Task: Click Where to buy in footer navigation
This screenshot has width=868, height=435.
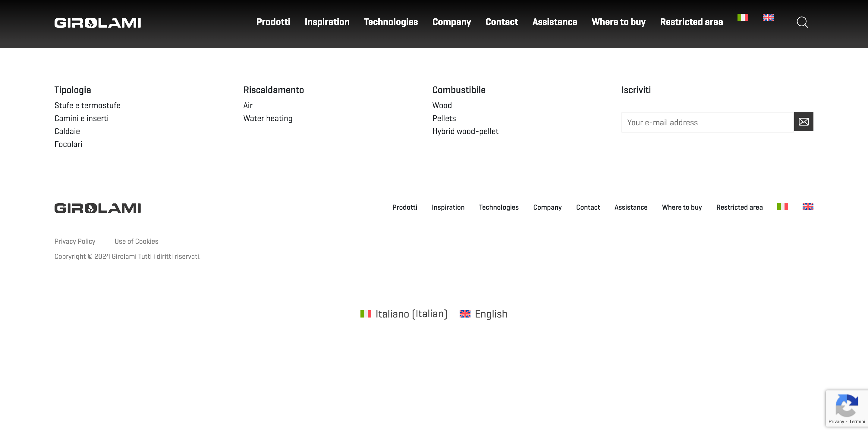Action: click(682, 207)
